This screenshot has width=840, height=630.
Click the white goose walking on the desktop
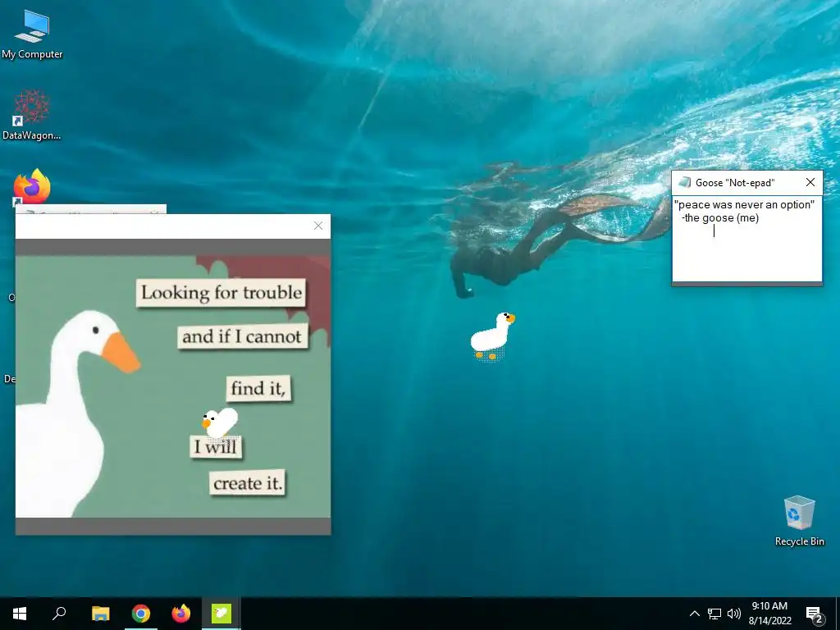492,336
